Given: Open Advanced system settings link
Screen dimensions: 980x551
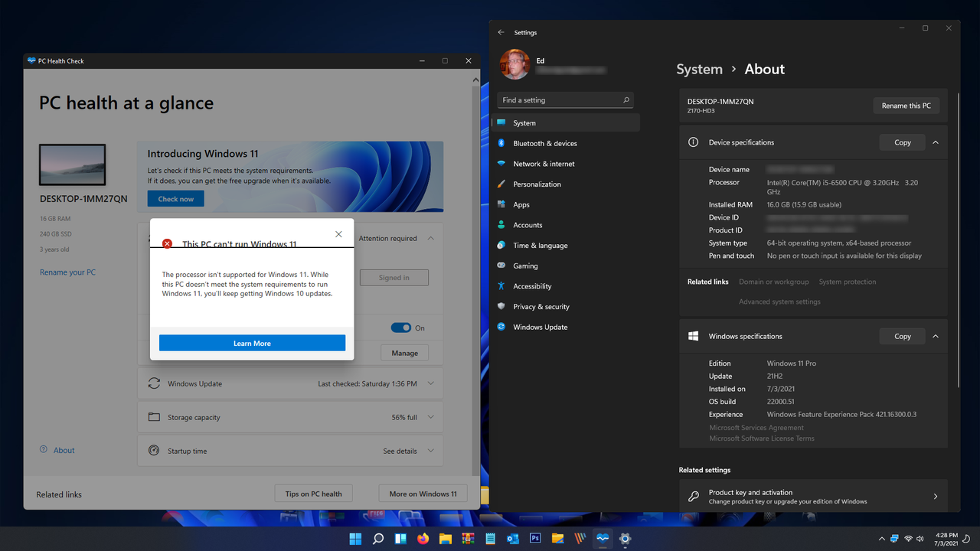Looking at the screenshot, I should (779, 302).
